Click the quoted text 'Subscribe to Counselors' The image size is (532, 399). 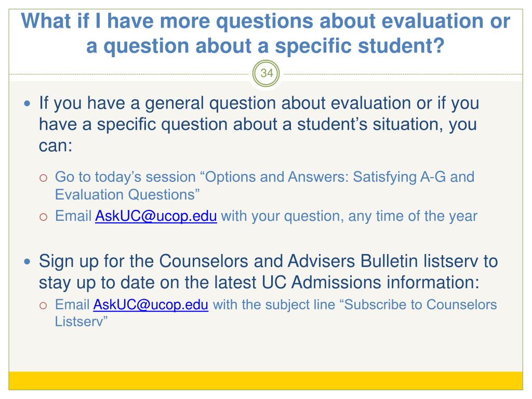tap(420, 304)
